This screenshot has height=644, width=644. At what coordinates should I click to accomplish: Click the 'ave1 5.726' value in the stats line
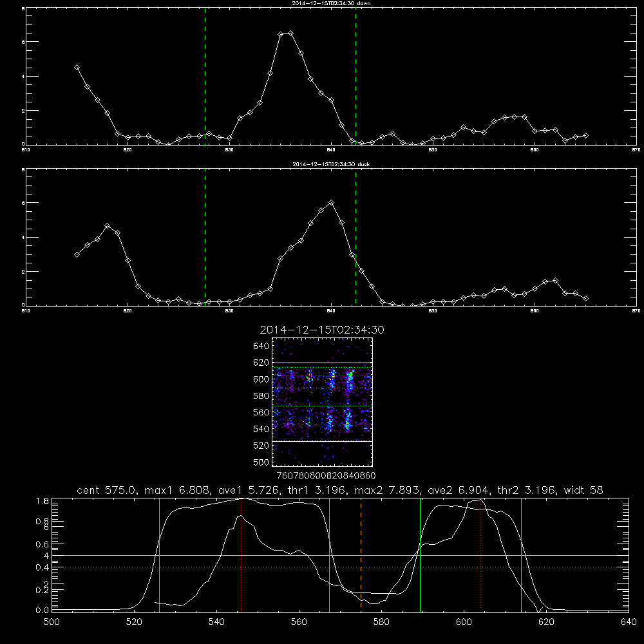(x=249, y=490)
